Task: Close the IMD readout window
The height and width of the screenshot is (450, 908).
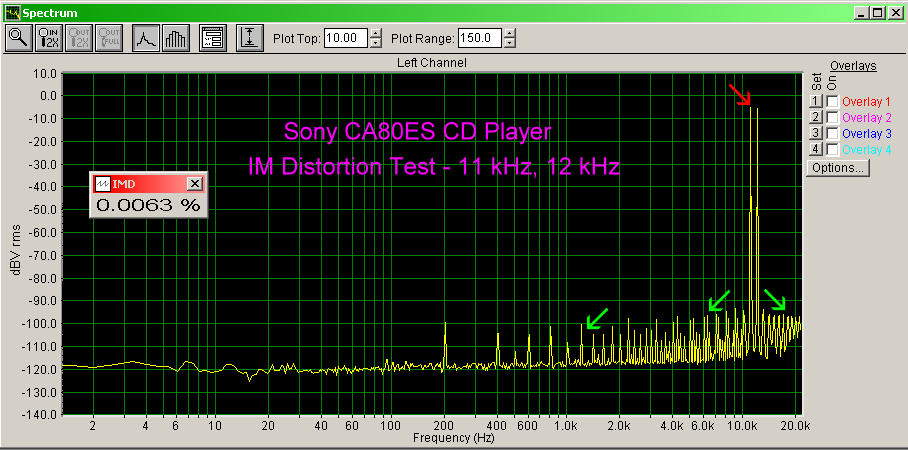Action: (x=195, y=183)
